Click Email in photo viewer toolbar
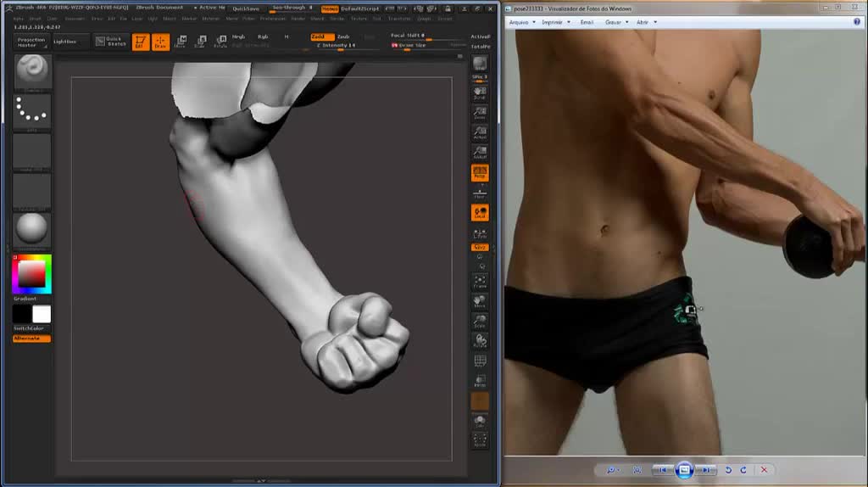The width and height of the screenshot is (868, 487). (587, 22)
